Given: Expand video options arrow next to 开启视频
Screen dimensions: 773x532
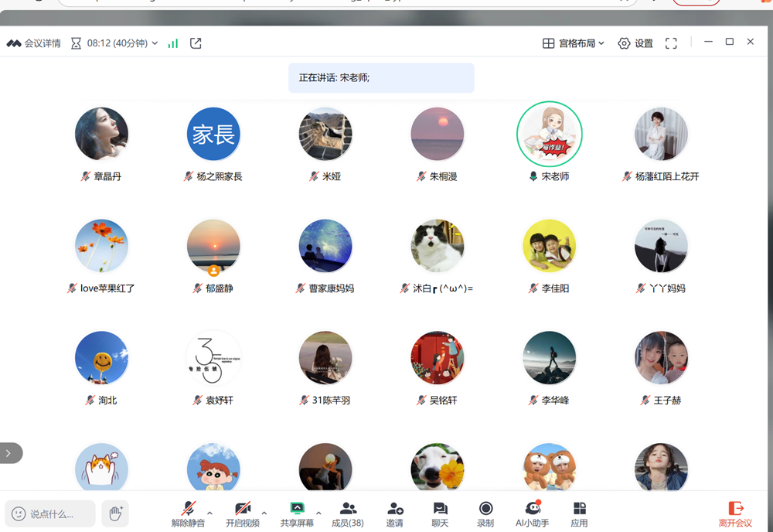Looking at the screenshot, I should point(264,513).
